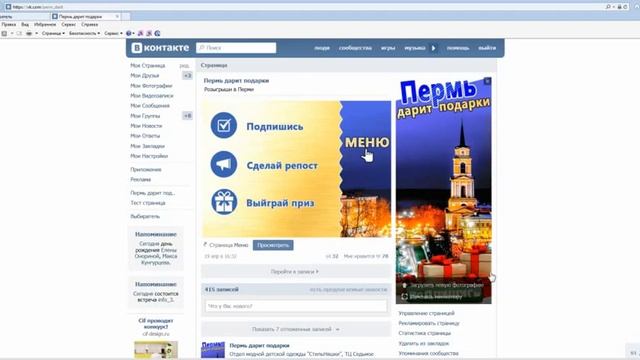The width and height of the screenshot is (640, 360).
Task: Open Рекламировать страницу link
Action: 429,323
